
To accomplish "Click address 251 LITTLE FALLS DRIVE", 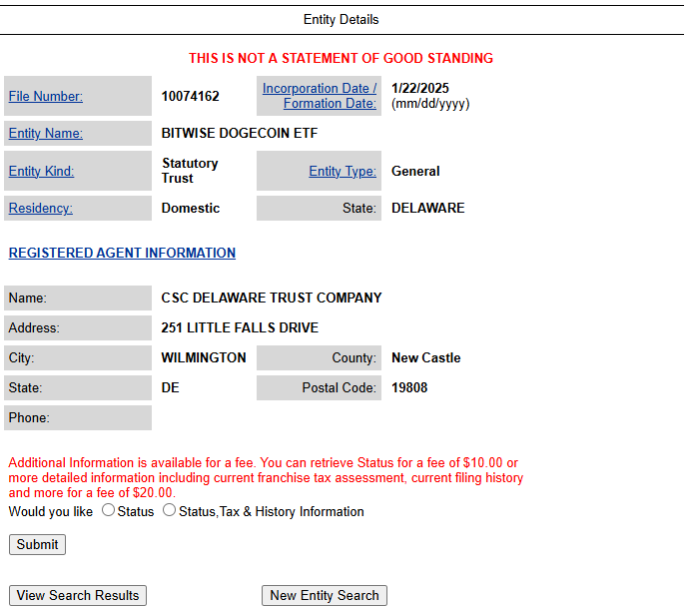I will [240, 327].
